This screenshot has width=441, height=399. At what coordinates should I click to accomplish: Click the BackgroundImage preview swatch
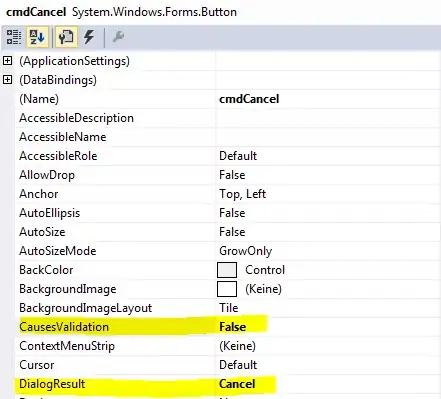227,289
